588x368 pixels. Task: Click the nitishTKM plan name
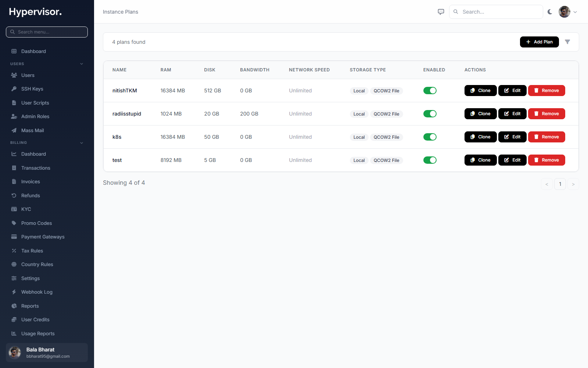click(125, 91)
